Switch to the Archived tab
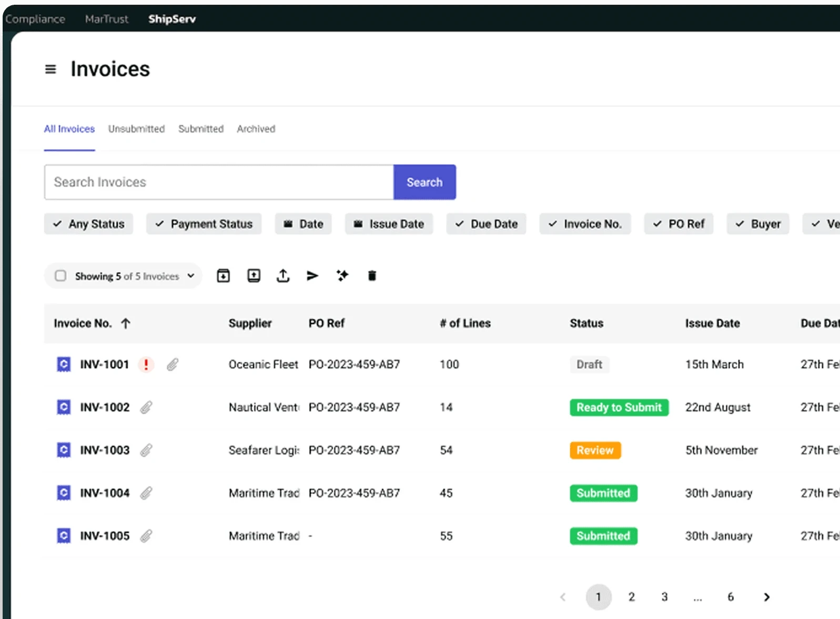Viewport: 840px width, 619px height. pos(256,129)
